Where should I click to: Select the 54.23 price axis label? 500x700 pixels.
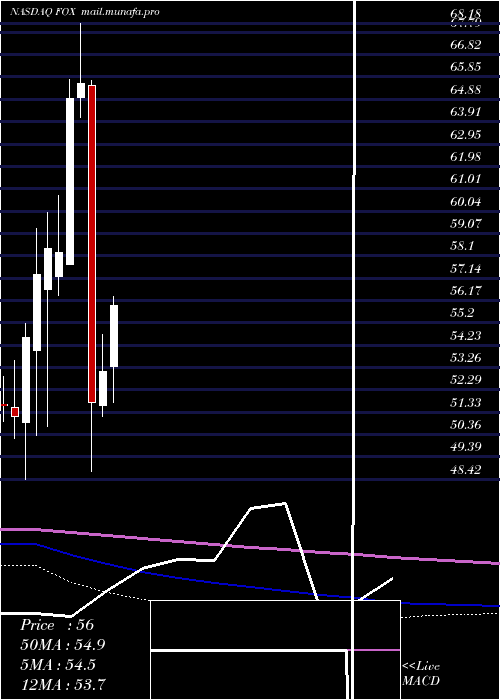click(x=466, y=335)
